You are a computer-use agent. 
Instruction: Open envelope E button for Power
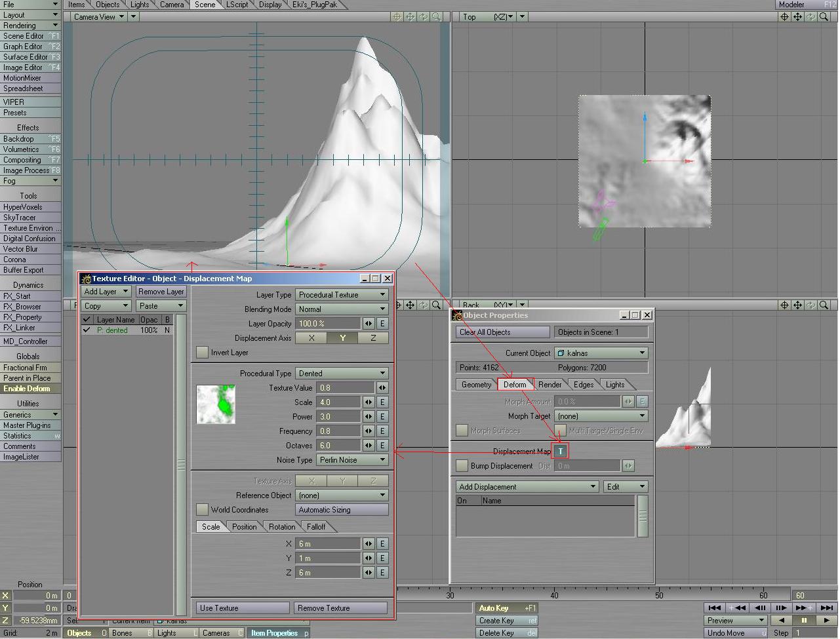(382, 417)
